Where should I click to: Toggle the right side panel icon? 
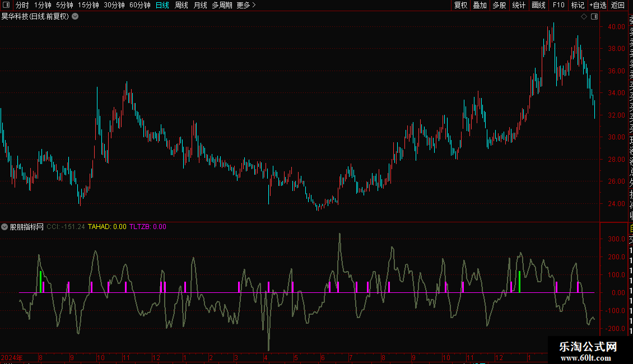(593, 17)
